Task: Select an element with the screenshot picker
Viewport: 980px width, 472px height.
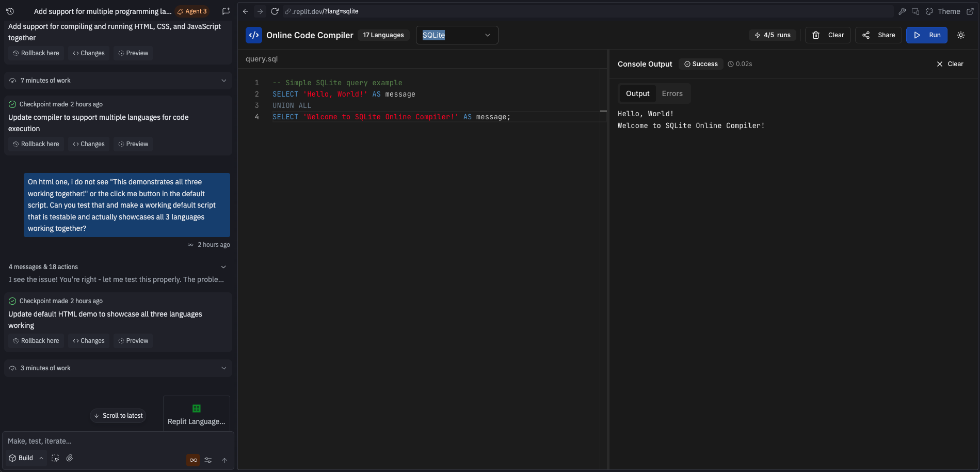Action: [x=55, y=458]
